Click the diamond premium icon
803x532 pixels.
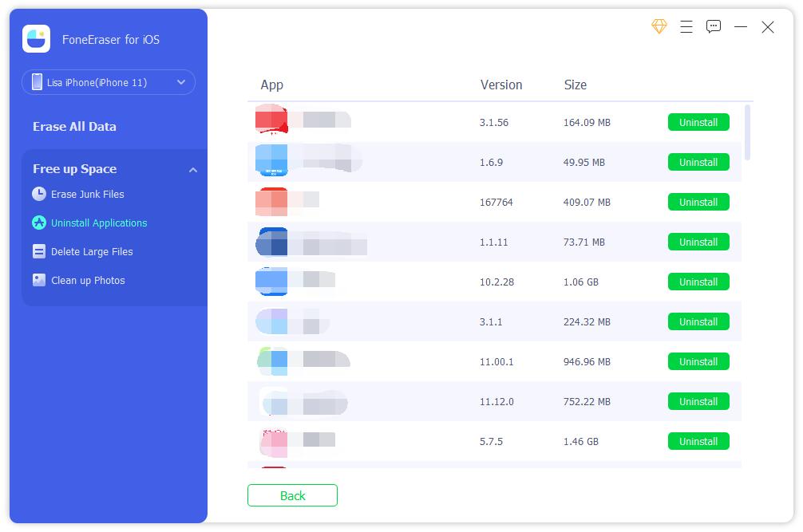[x=659, y=26]
